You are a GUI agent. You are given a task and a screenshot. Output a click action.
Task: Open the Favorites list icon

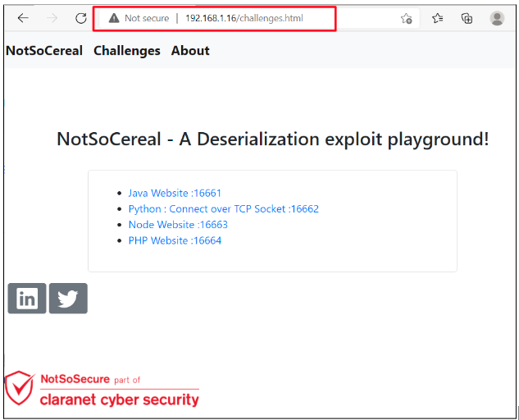[437, 18]
